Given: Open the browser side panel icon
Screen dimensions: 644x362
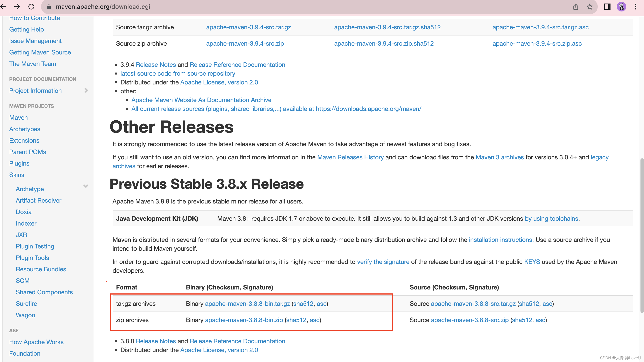Looking at the screenshot, I should (607, 7).
